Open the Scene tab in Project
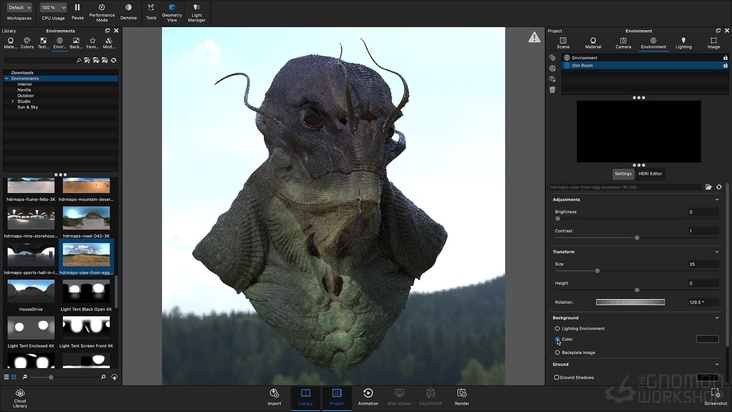The image size is (732, 412). click(563, 43)
